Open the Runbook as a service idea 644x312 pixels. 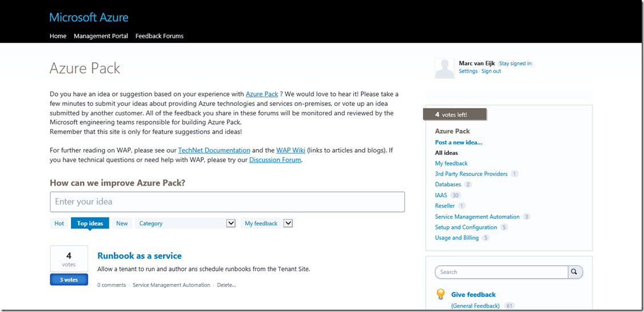(140, 256)
